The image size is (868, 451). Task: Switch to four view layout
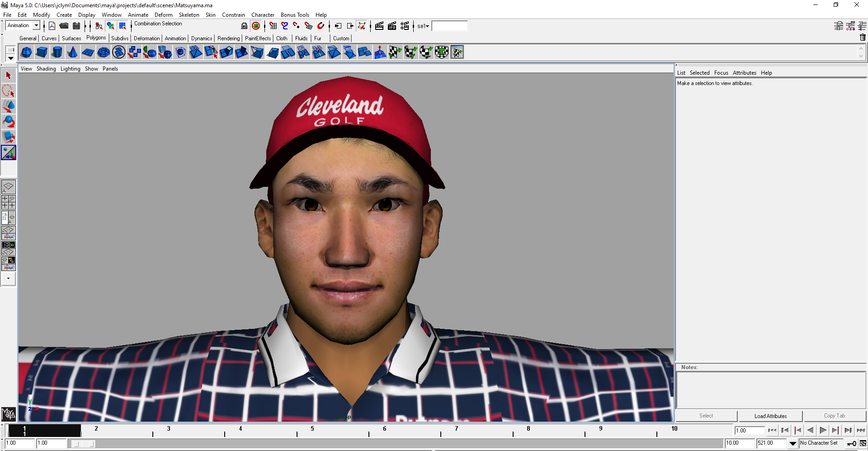pyautogui.click(x=9, y=202)
